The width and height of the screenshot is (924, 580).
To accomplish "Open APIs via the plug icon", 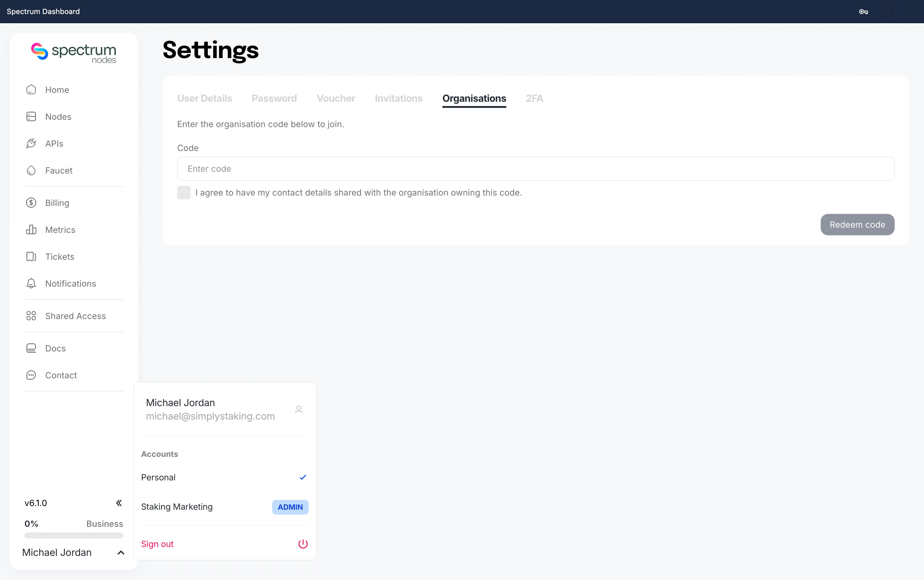I will pos(31,143).
